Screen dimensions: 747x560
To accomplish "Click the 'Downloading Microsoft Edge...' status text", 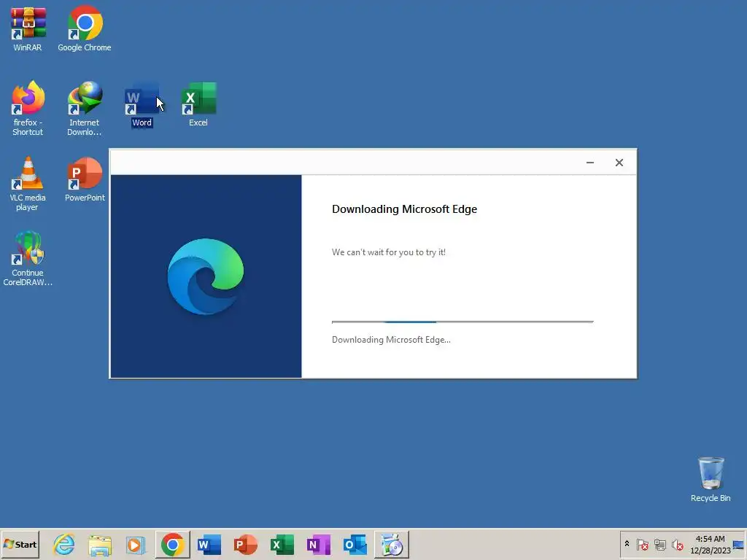I will click(391, 340).
